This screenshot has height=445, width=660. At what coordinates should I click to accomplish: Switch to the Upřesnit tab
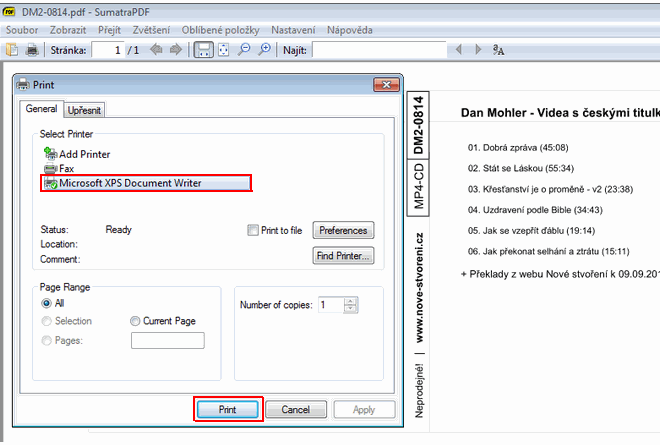click(84, 110)
